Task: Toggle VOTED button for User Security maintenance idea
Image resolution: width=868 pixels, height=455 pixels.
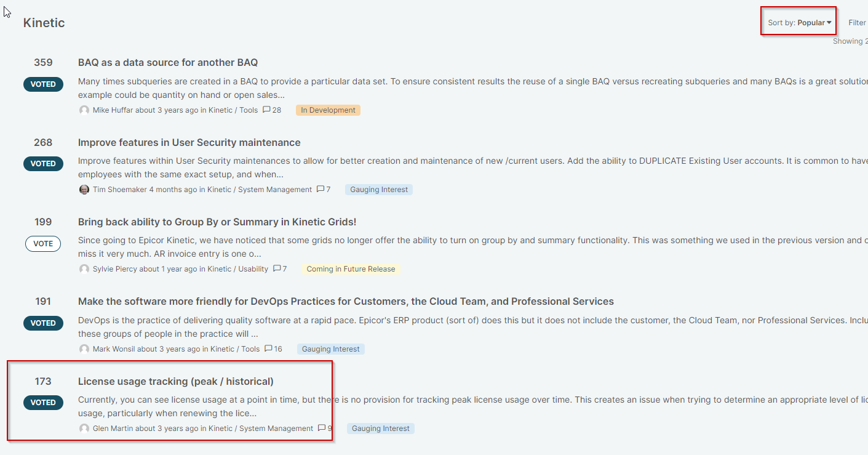Action: point(43,164)
